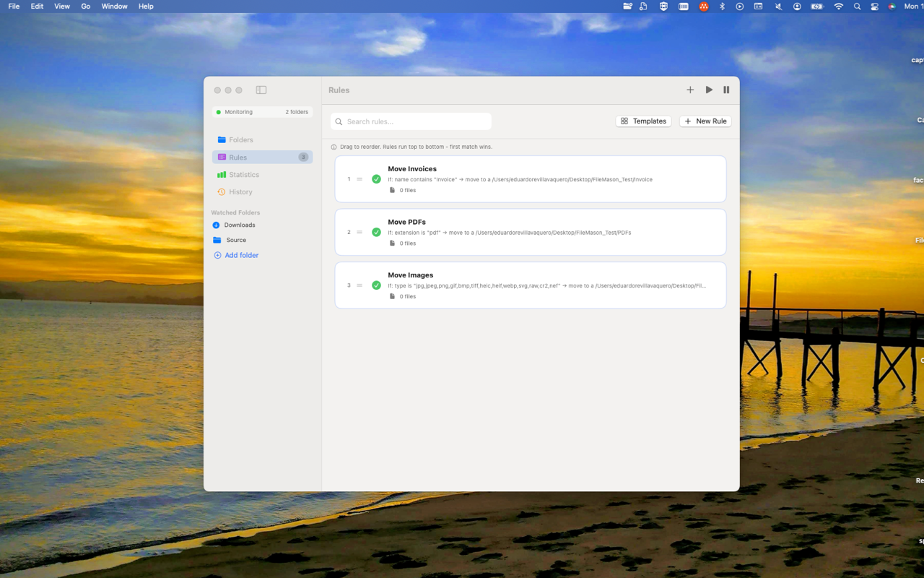Click the Wi-Fi icon in menu bar
924x578 pixels.
(x=838, y=6)
